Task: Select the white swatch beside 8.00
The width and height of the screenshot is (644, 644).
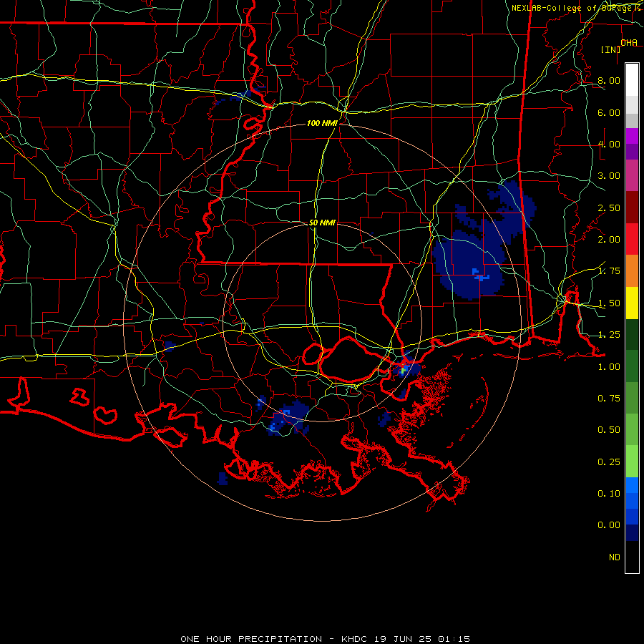Action: pyautogui.click(x=632, y=80)
